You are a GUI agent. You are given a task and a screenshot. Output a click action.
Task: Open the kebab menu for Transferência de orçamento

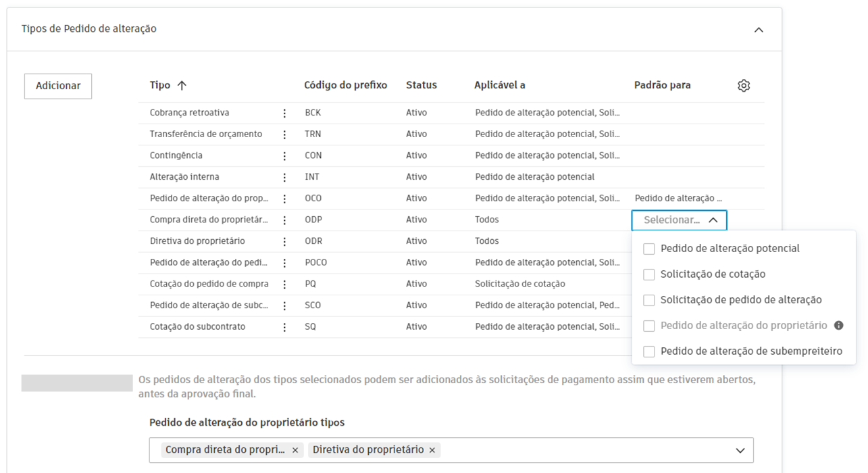[285, 134]
